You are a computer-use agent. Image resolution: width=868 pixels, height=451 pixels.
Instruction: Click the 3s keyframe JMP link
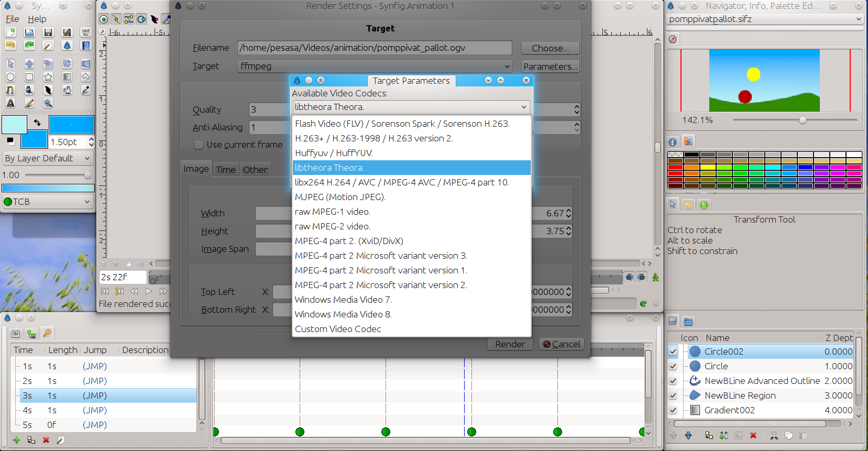pyautogui.click(x=95, y=395)
